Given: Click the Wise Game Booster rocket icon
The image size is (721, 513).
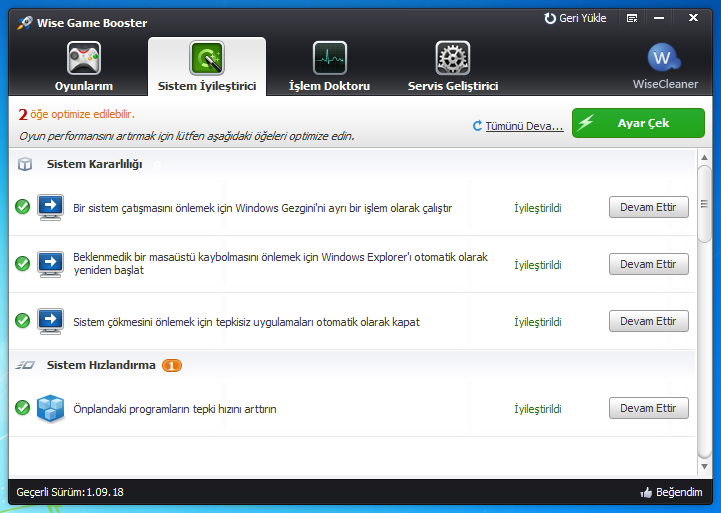Looking at the screenshot, I should pos(25,23).
